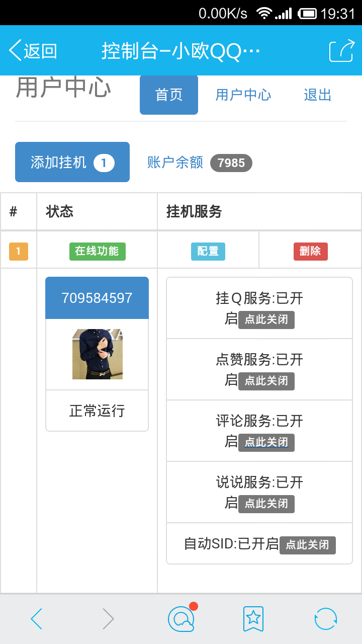Open the share icon in header
Image resolution: width=362 pixels, height=644 pixels.
click(341, 51)
